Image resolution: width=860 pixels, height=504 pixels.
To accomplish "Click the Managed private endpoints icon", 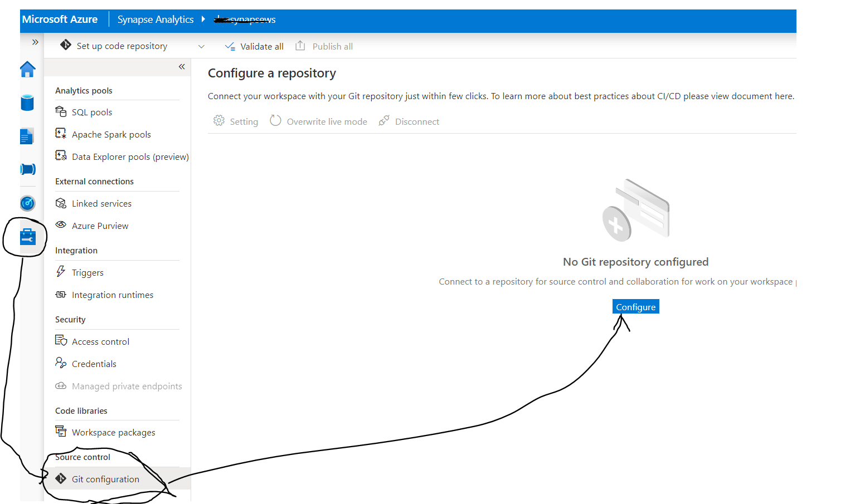I will coord(61,385).
